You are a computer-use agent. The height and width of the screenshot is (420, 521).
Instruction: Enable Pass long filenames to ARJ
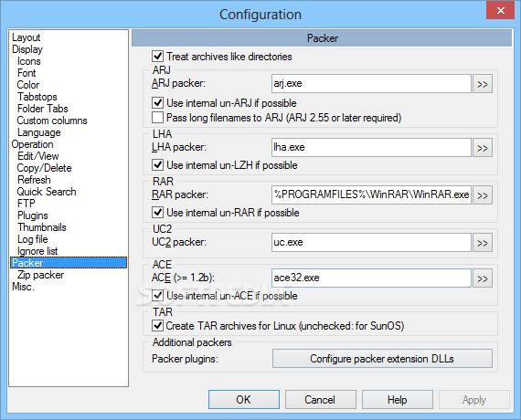[157, 118]
